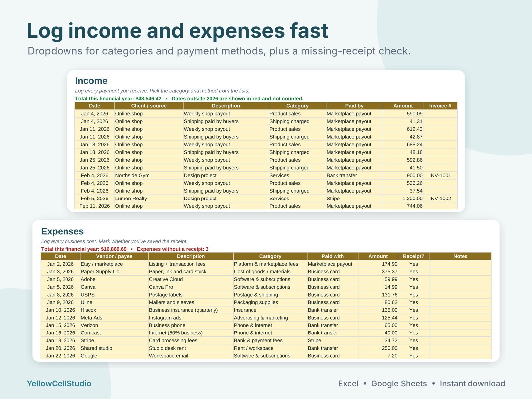This screenshot has height=399, width=532.
Task: Click the 'Vendor / payee' column header
Action: pos(114,256)
